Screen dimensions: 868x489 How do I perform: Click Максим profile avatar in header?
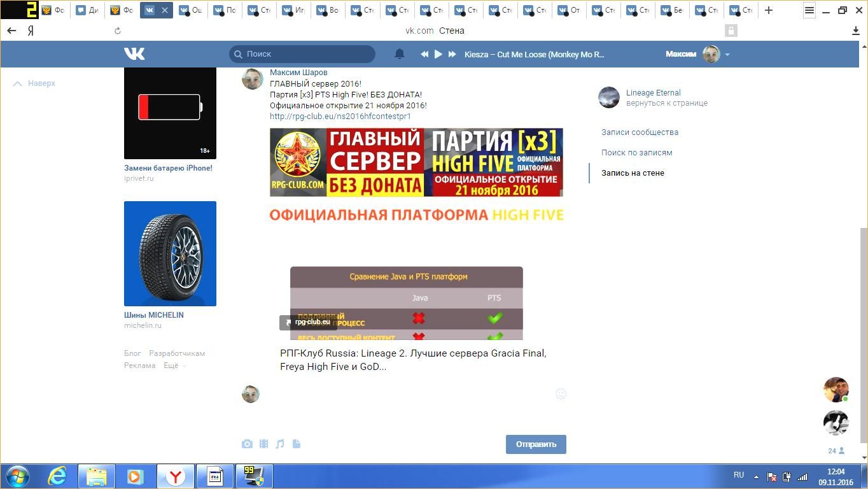711,54
